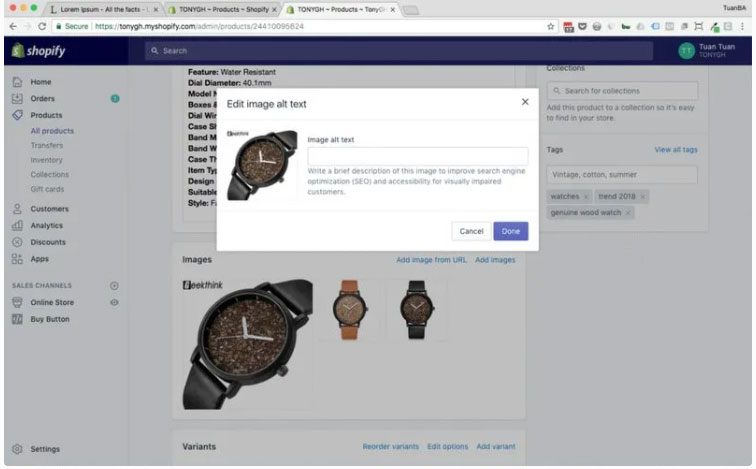This screenshot has height=469, width=756.
Task: Switch to TONYGH Products Shopify tab
Action: (x=223, y=9)
